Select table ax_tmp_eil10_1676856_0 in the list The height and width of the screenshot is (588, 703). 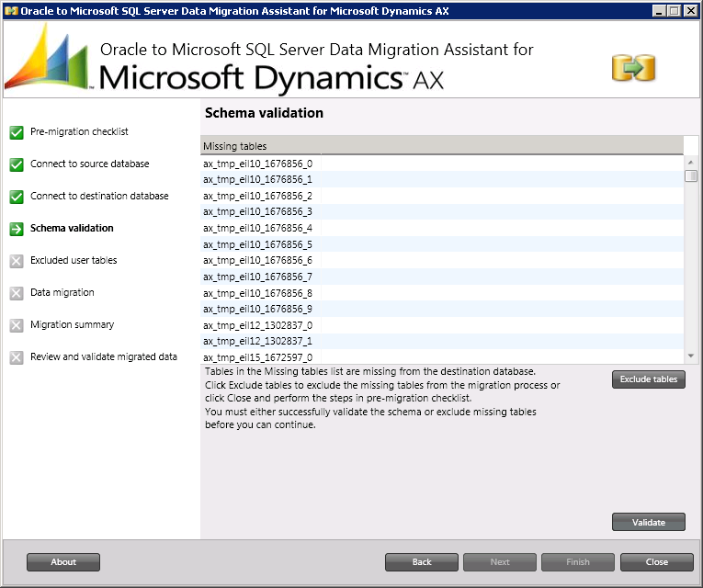(x=258, y=164)
